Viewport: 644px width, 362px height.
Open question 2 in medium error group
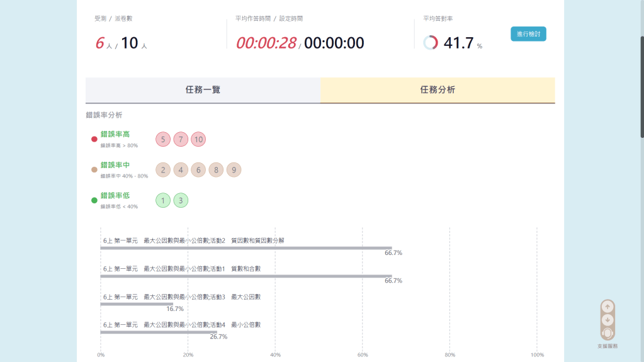[163, 170]
